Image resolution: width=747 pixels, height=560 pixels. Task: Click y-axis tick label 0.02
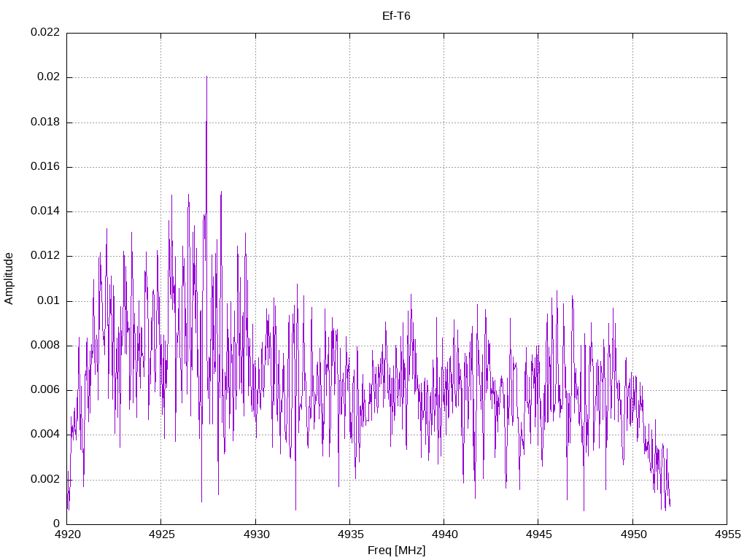[49, 77]
